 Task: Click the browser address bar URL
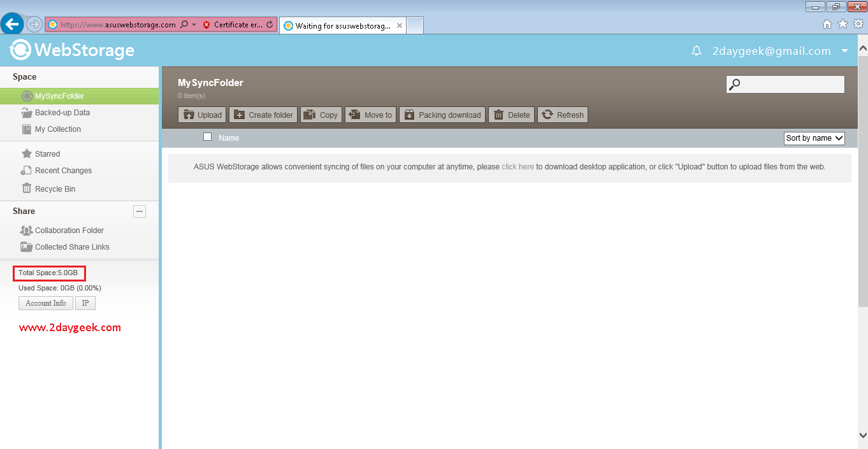[118, 25]
